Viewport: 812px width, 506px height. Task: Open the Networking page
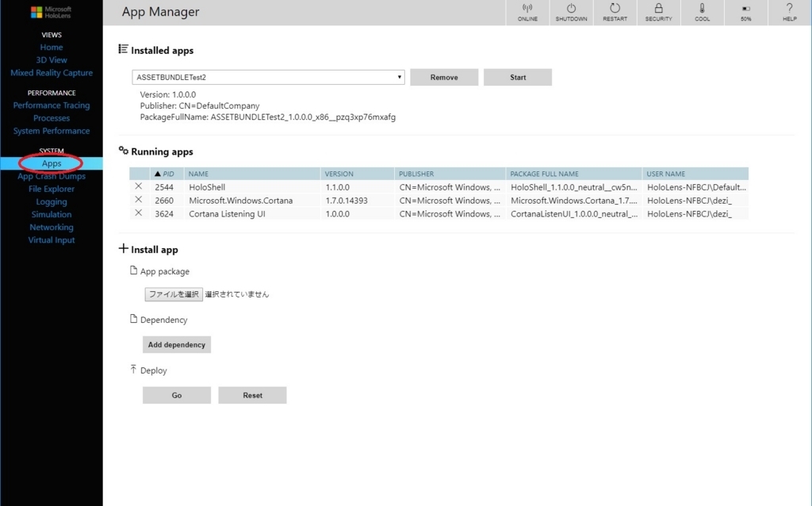click(52, 228)
